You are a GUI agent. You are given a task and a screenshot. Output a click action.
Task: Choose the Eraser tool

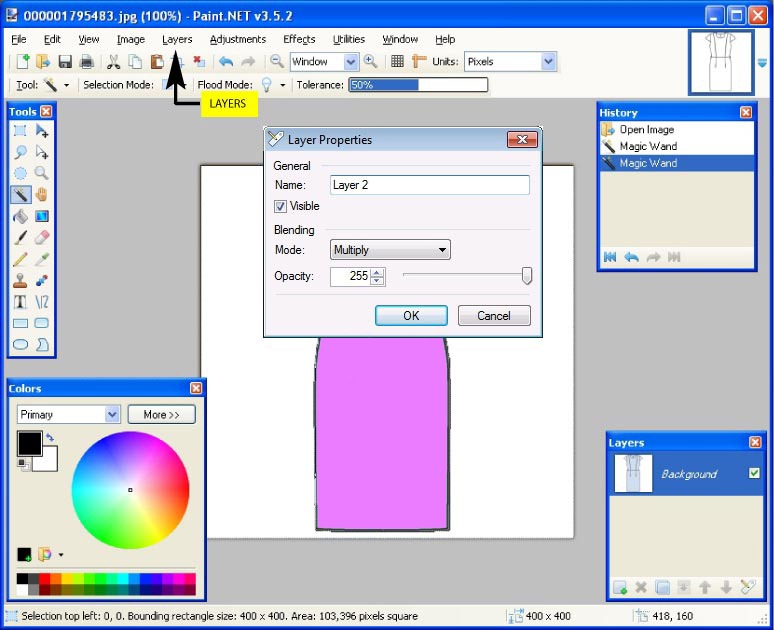42,237
